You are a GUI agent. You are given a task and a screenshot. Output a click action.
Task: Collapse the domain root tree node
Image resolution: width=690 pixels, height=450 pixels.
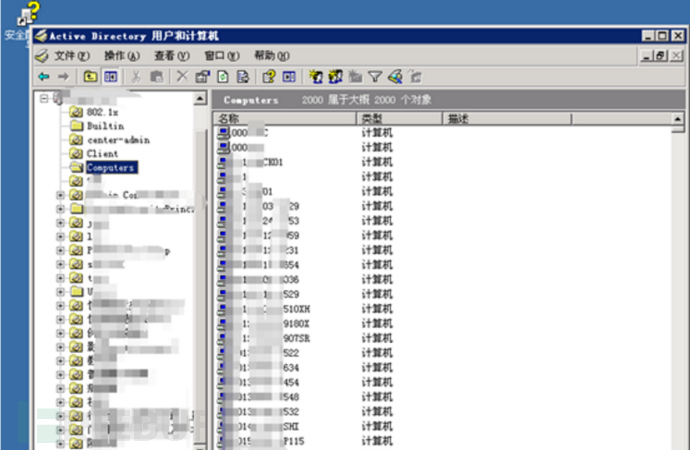coord(44,98)
